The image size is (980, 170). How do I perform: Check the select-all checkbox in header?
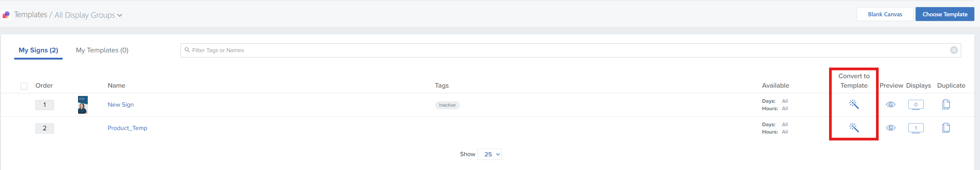click(24, 86)
